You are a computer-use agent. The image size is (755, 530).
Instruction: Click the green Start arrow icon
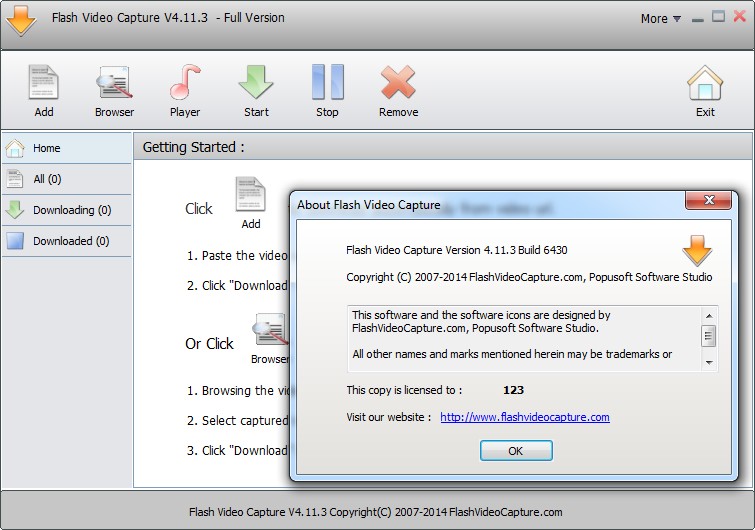pos(256,82)
